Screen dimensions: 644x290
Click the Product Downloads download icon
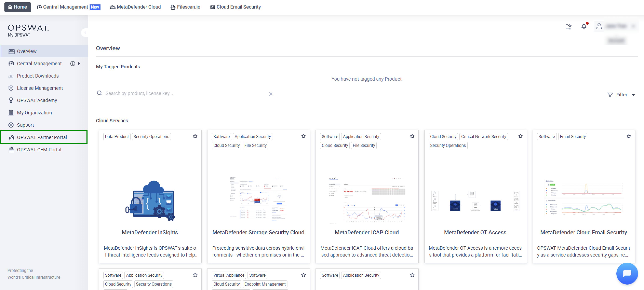point(11,76)
